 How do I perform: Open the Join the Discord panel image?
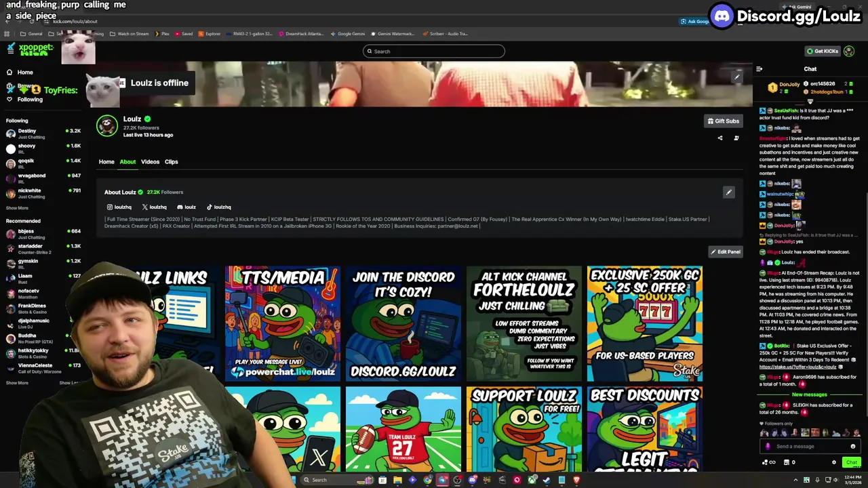point(403,323)
